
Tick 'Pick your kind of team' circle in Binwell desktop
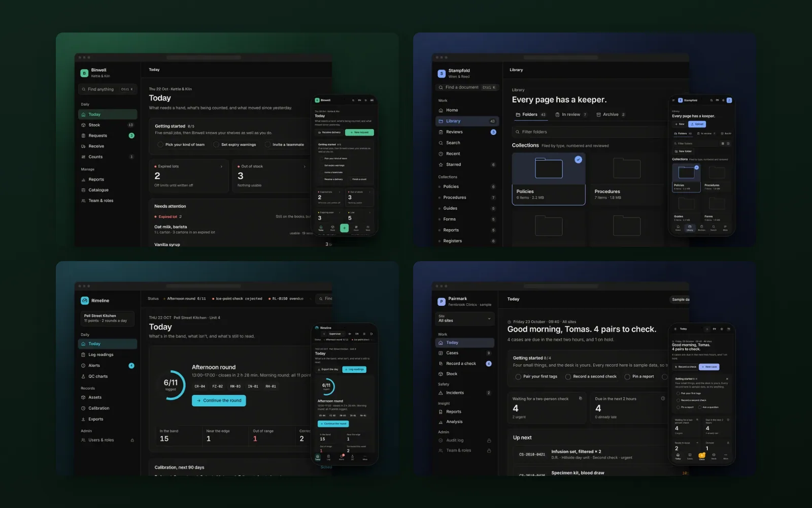[x=160, y=145]
